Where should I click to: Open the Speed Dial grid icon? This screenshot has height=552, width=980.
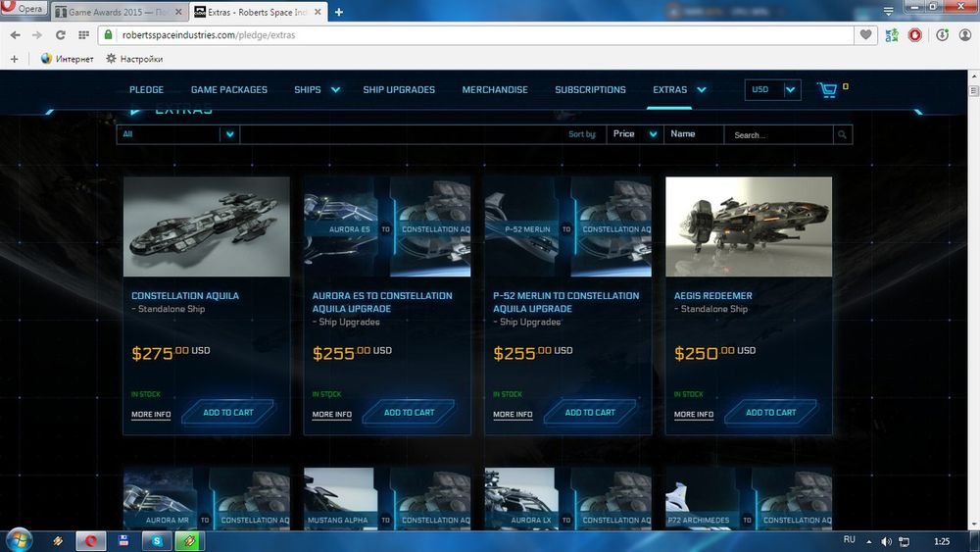pos(83,35)
